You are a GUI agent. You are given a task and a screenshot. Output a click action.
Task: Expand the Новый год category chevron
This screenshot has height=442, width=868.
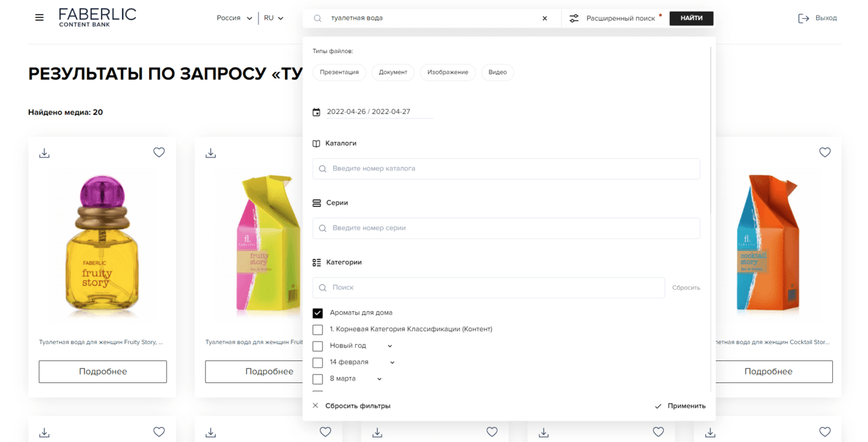(390, 346)
